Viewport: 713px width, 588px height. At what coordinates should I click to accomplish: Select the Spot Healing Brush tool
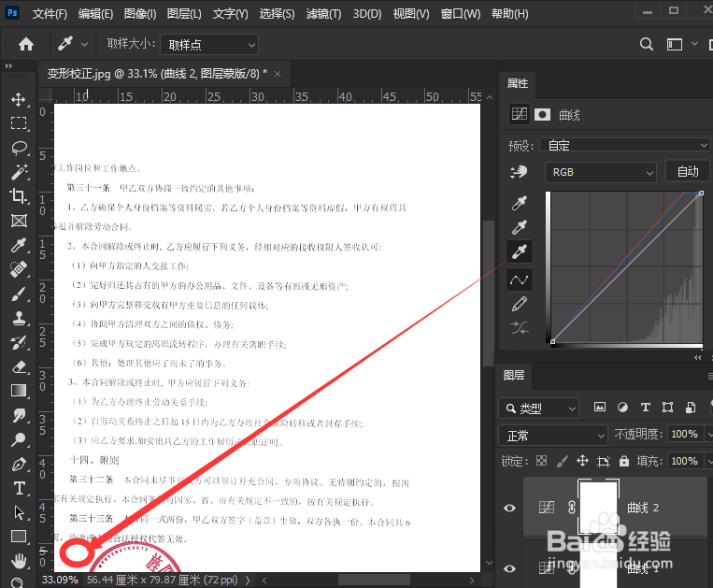click(19, 269)
